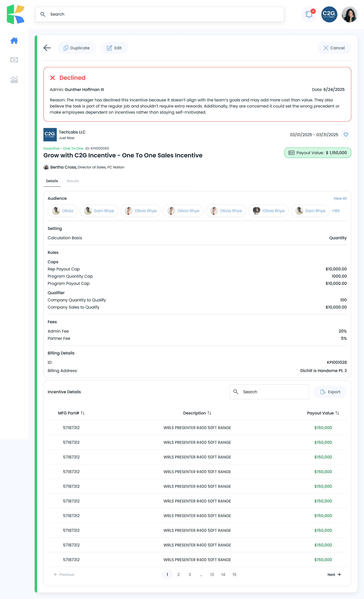Click the top search field
Image resolution: width=364 pixels, height=599 pixels.
160,14
